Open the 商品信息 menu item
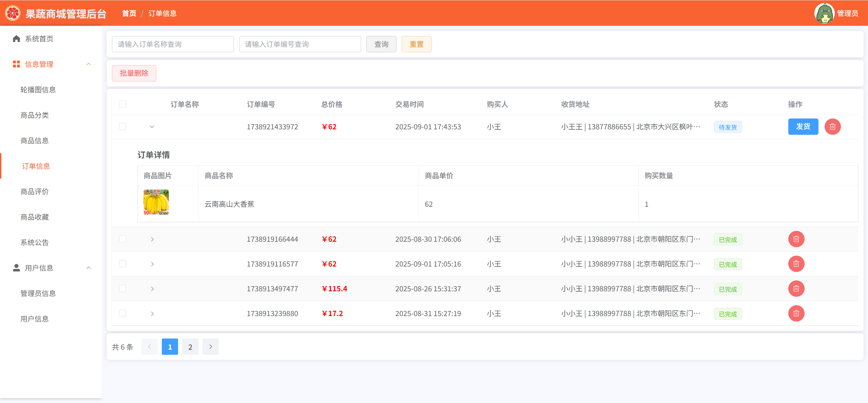 [35, 141]
